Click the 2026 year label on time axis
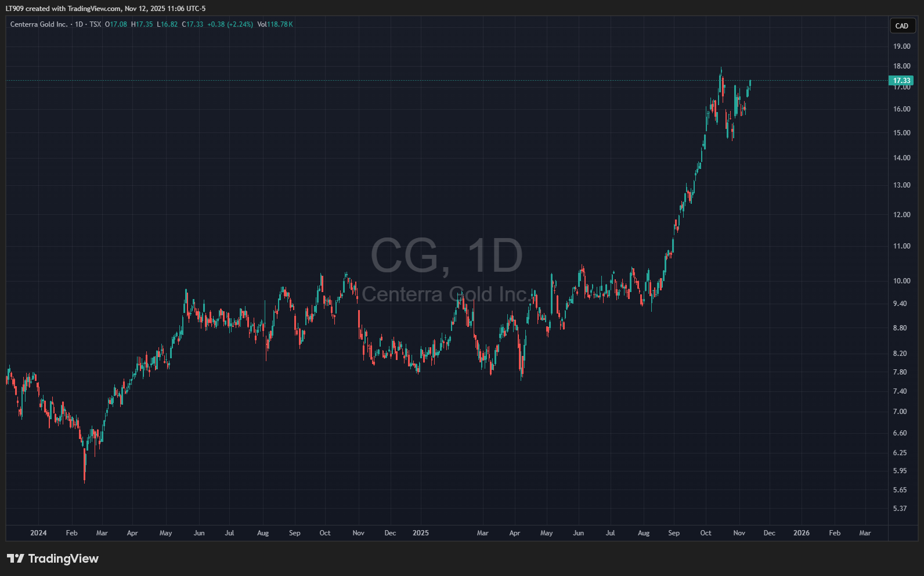Image resolution: width=924 pixels, height=576 pixels. (801, 533)
